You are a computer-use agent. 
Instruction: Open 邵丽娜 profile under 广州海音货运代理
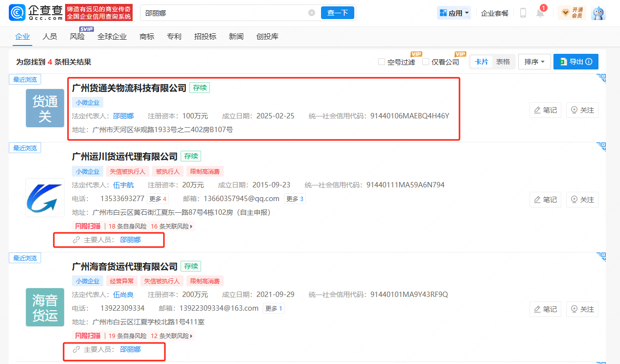click(x=130, y=350)
